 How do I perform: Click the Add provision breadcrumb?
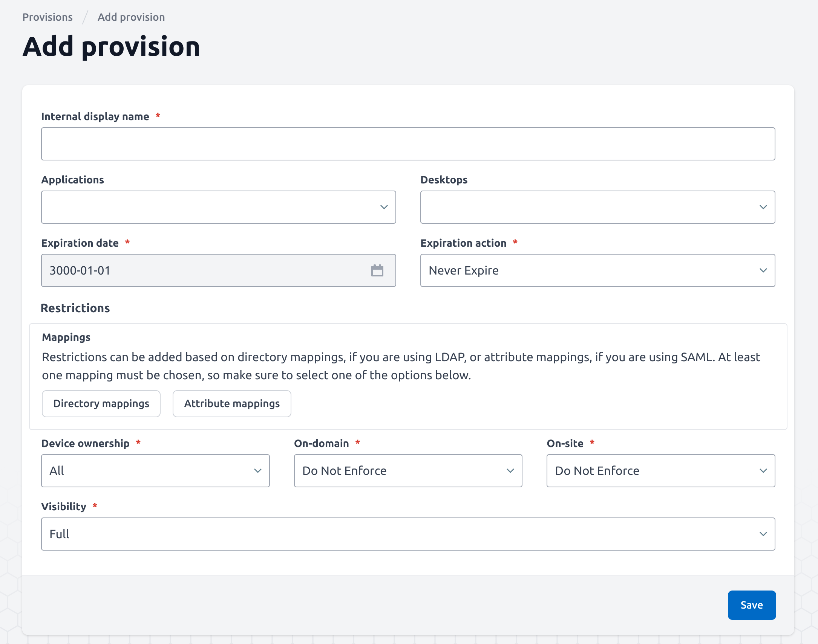[x=131, y=17]
